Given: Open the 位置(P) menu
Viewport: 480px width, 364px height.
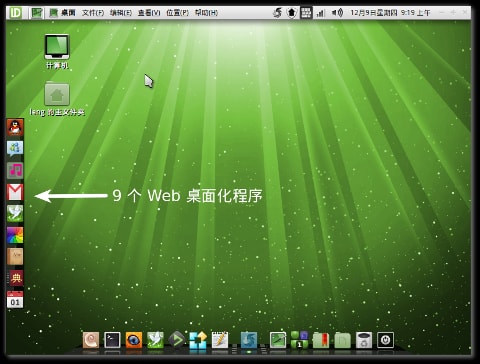Looking at the screenshot, I should pos(177,13).
